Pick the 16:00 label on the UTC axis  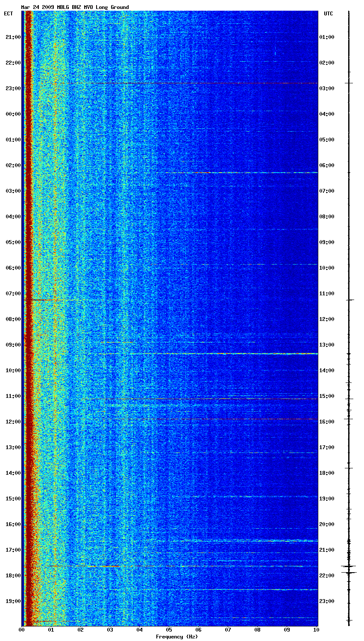tap(327, 422)
